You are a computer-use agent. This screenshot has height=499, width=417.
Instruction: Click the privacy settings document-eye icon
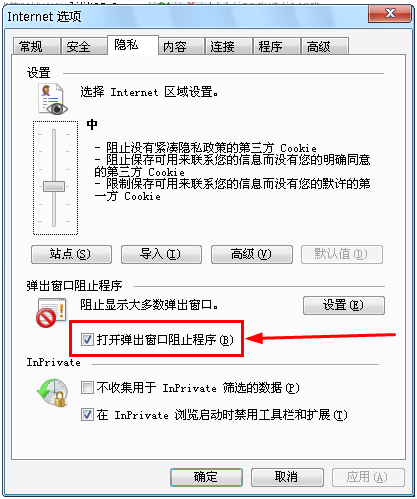tap(53, 99)
